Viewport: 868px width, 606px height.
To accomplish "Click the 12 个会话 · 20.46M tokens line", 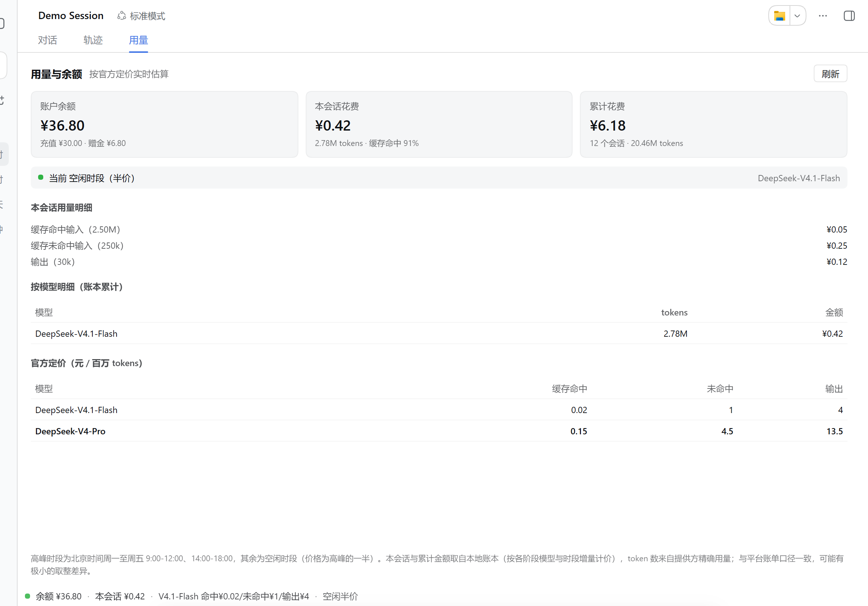I will point(636,143).
